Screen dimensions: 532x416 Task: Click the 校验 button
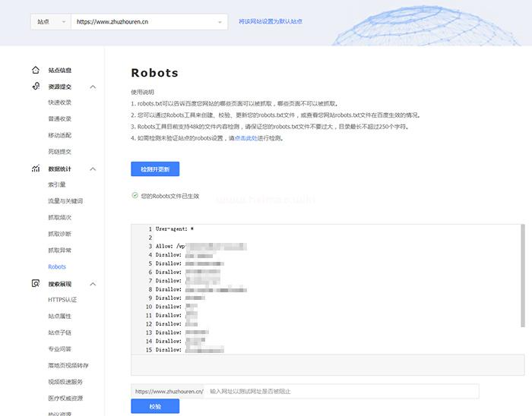[x=155, y=407]
